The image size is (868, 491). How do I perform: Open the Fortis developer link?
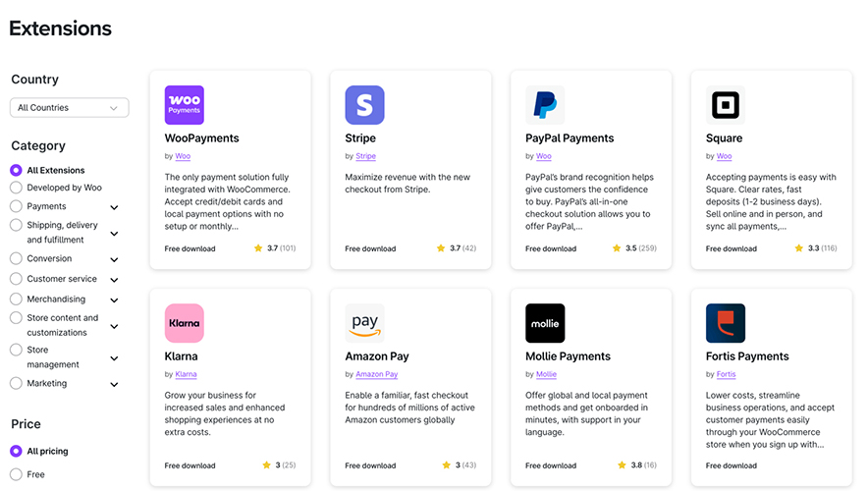pos(727,374)
